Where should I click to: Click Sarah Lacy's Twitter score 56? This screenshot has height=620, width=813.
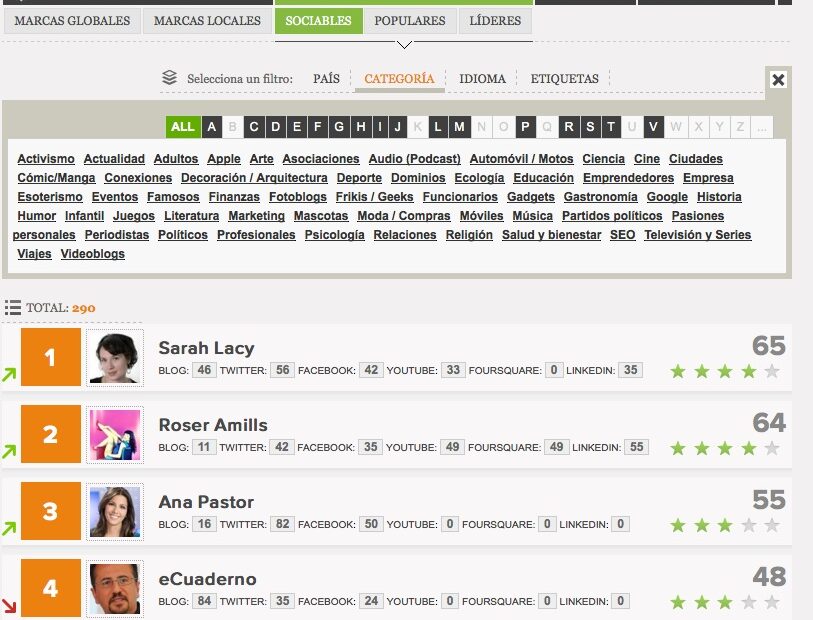[283, 370]
